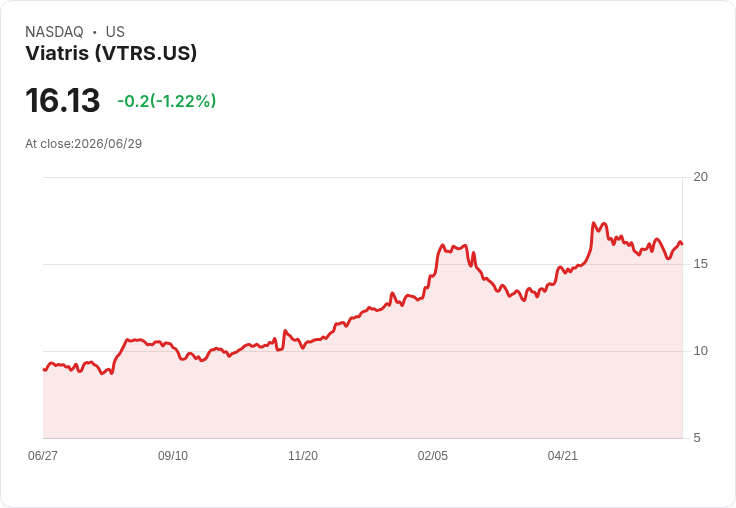The width and height of the screenshot is (736, 508).
Task: Open the Viatris (VTRS.US) title
Action: tap(111, 53)
